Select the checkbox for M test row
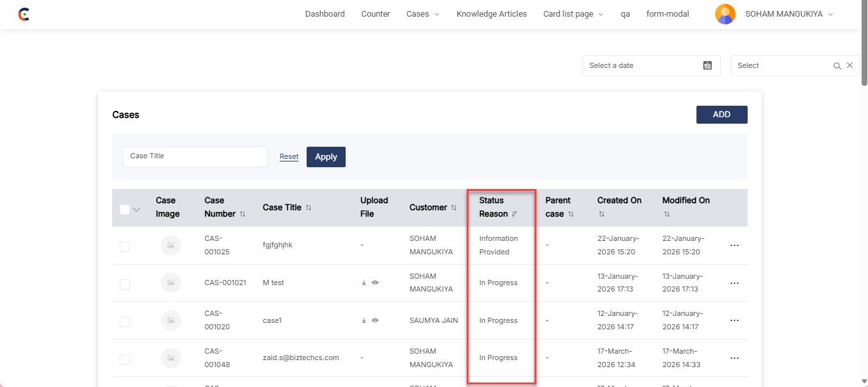 [x=125, y=284]
